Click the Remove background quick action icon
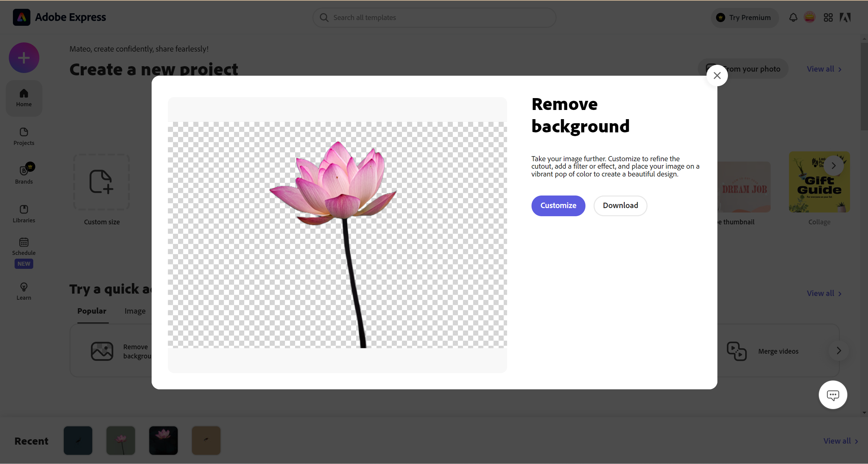Image resolution: width=868 pixels, height=464 pixels. (x=102, y=351)
